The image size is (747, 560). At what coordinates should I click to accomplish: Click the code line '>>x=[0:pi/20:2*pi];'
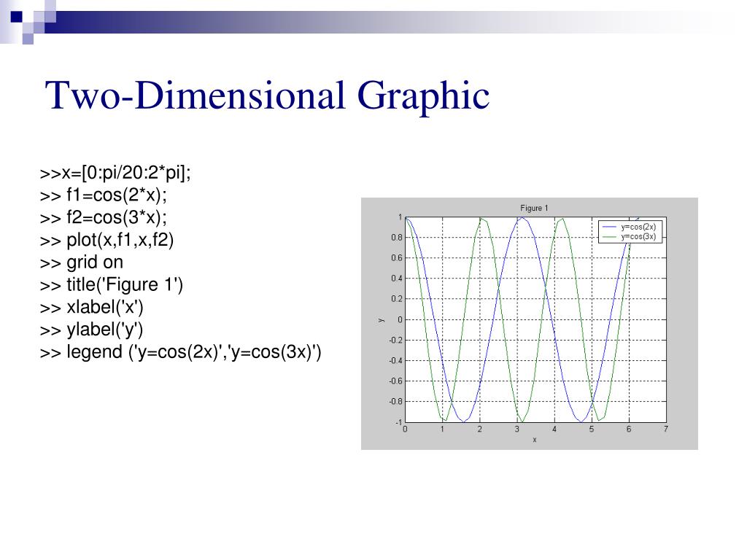point(115,173)
